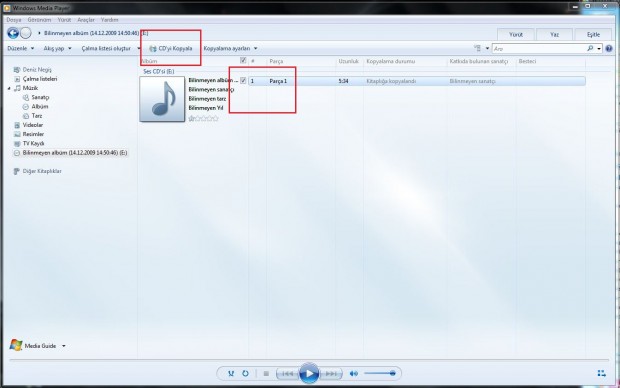Sort by Kopyalama durumu column header
The height and width of the screenshot is (388, 620).
(391, 61)
